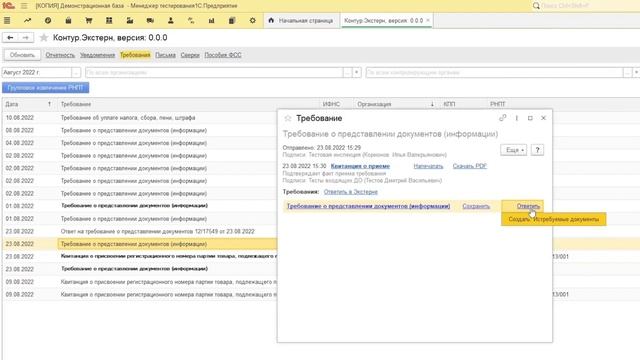Open the round clock-like section icon
The width and height of the screenshot is (640, 360).
click(x=48, y=20)
